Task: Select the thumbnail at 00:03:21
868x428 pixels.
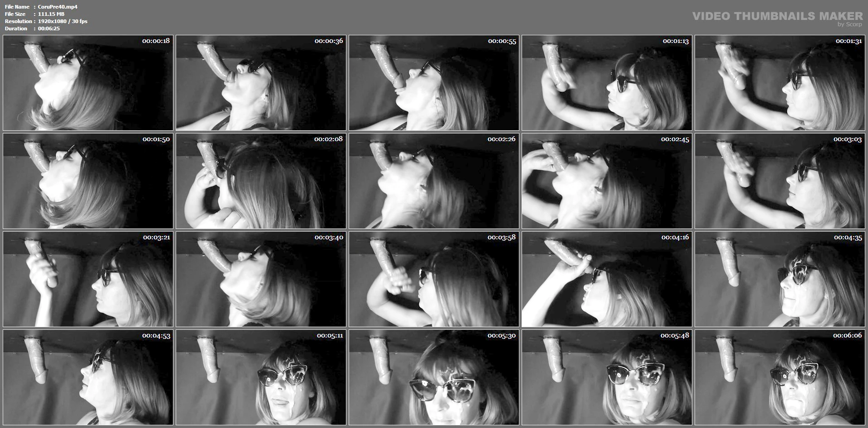Action: (88, 279)
